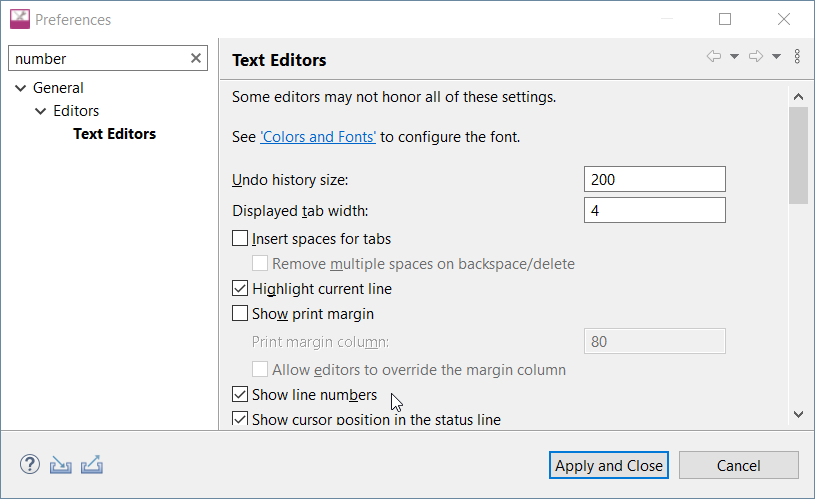Click the Back navigation arrow icon

[714, 57]
